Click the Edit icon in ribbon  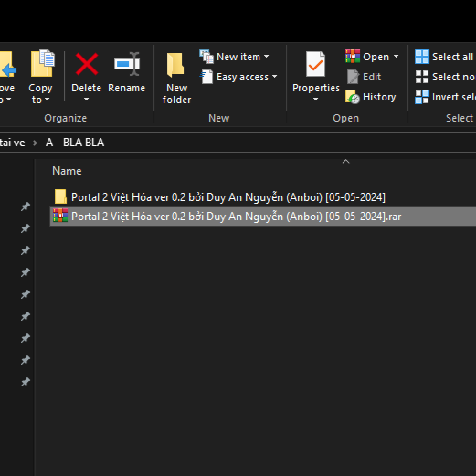pos(353,77)
